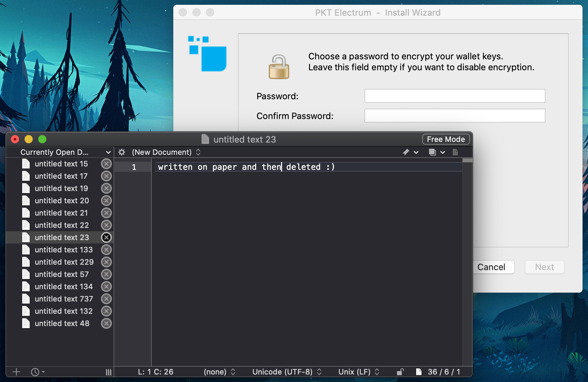The height and width of the screenshot is (382, 588).
Task: Click the document statistics page icon
Action: click(x=419, y=372)
